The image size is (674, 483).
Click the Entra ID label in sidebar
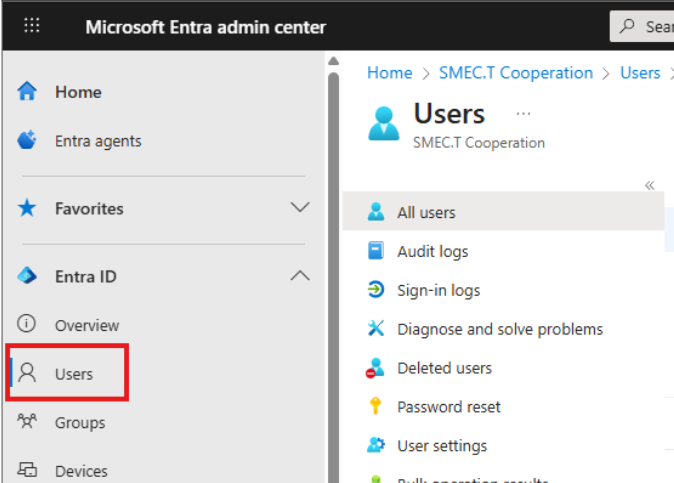[x=86, y=276]
